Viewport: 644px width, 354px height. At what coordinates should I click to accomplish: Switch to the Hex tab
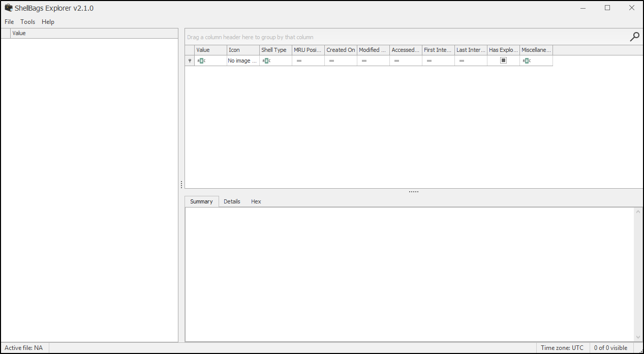256,201
